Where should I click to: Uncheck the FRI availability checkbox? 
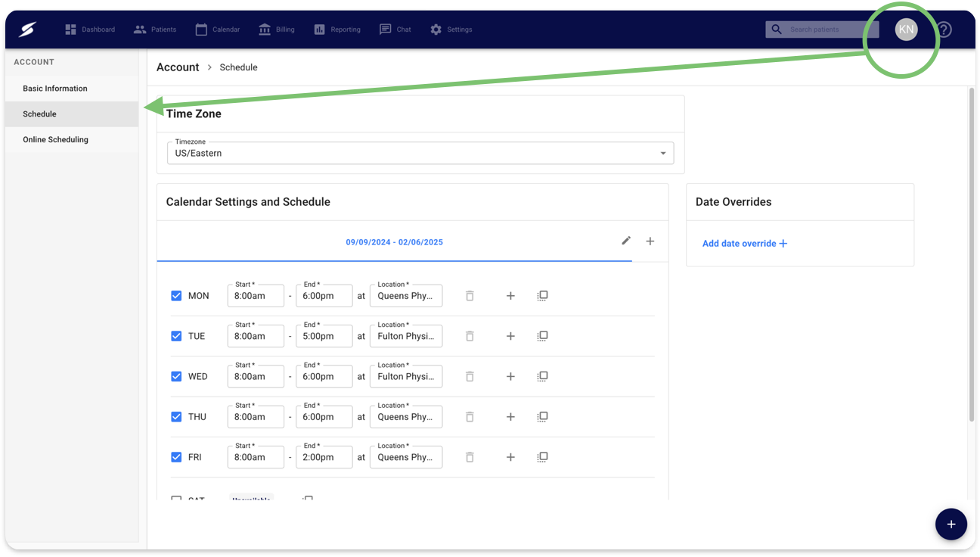(x=176, y=457)
